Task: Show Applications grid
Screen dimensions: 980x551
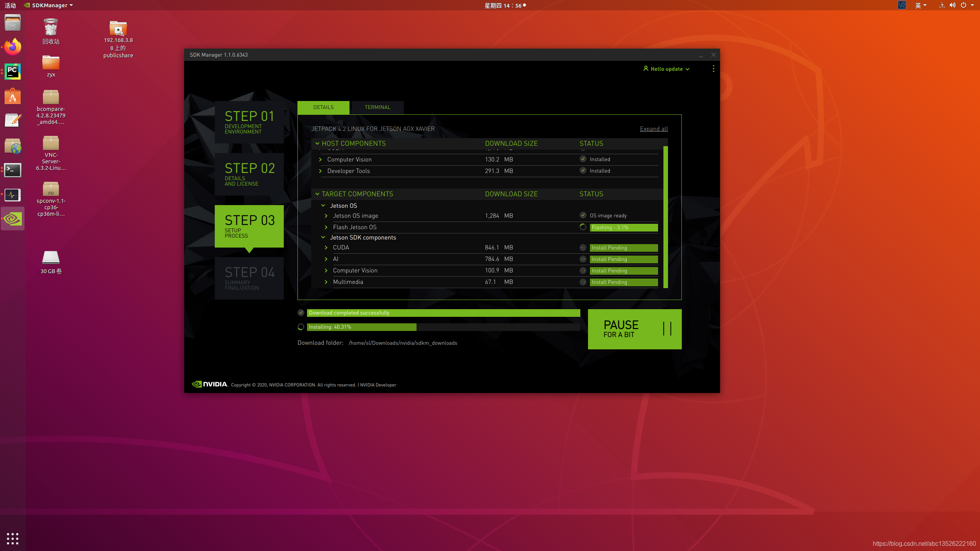Action: click(x=13, y=538)
